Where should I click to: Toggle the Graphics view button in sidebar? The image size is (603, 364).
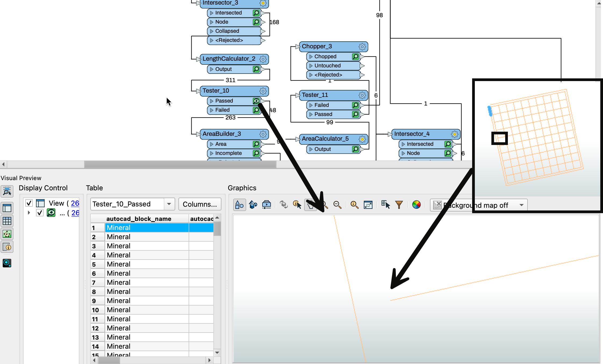click(7, 234)
